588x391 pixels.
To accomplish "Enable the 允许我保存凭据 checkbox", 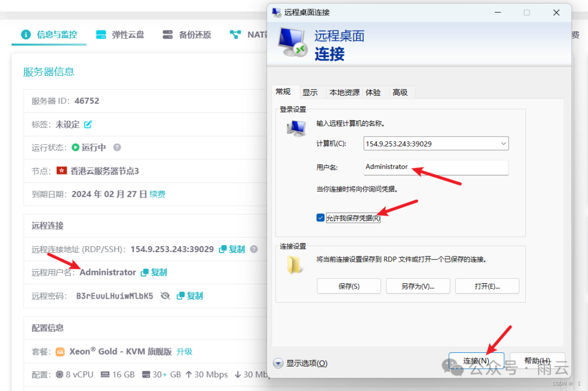I will [x=321, y=217].
